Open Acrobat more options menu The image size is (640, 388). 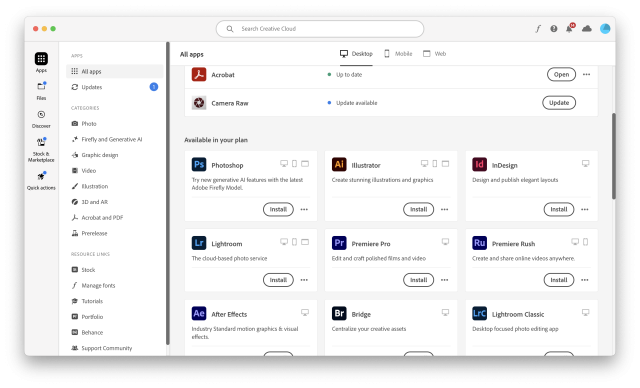click(587, 74)
